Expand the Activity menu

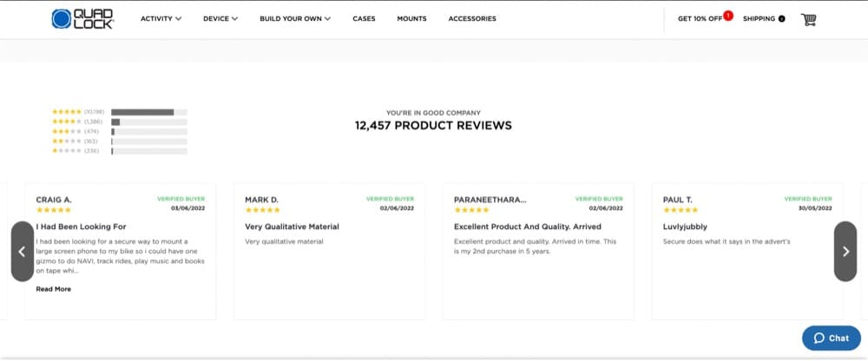[x=161, y=18]
